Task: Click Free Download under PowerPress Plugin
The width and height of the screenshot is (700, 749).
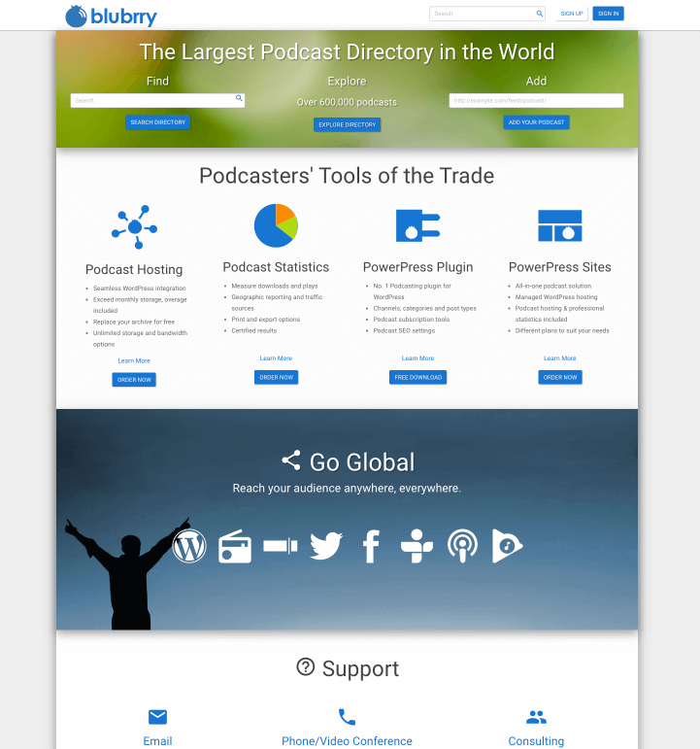Action: 417,377
